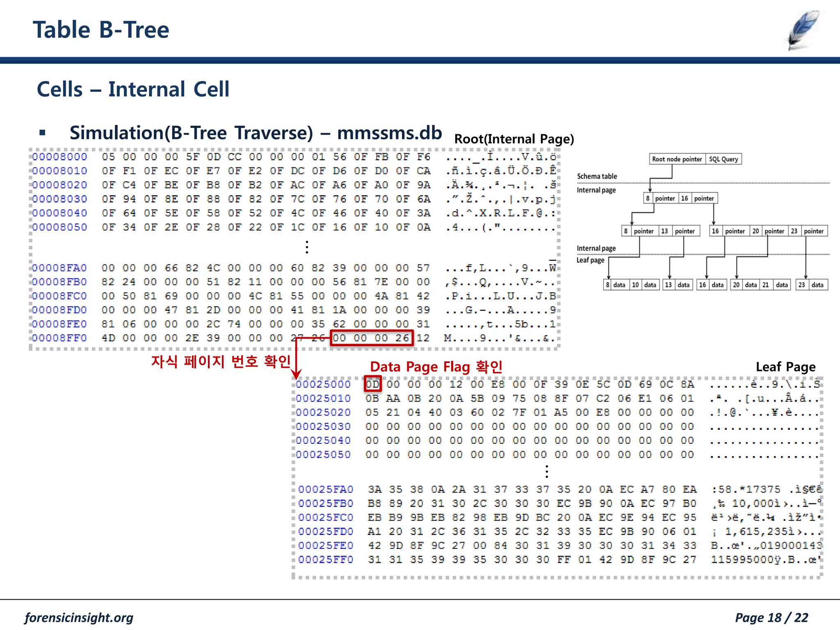
Task: Select hex offset 00025FD0
Action: 326,532
